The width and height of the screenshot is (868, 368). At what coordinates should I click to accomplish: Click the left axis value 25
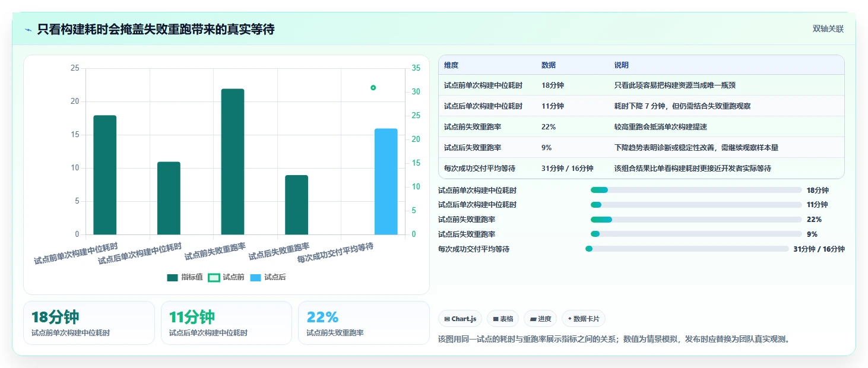tap(75, 68)
